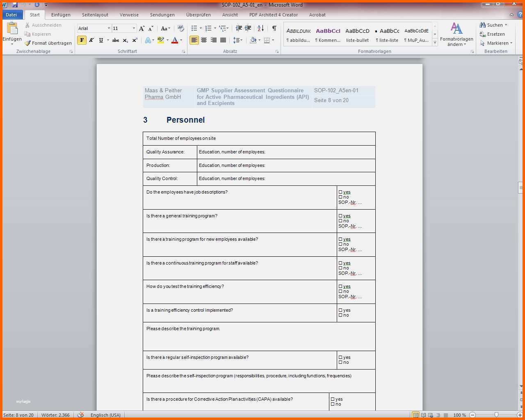
Task: Open the Arial font name dropdown
Action: coord(109,28)
